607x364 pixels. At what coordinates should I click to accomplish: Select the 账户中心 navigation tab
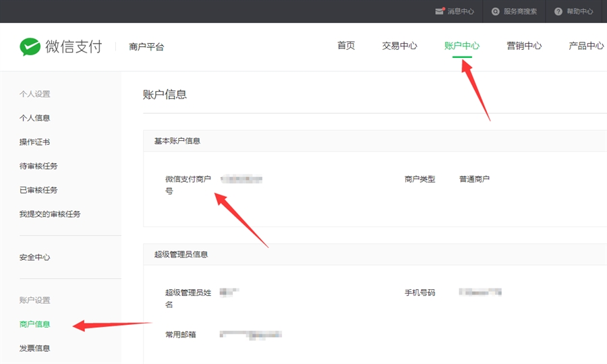(462, 46)
